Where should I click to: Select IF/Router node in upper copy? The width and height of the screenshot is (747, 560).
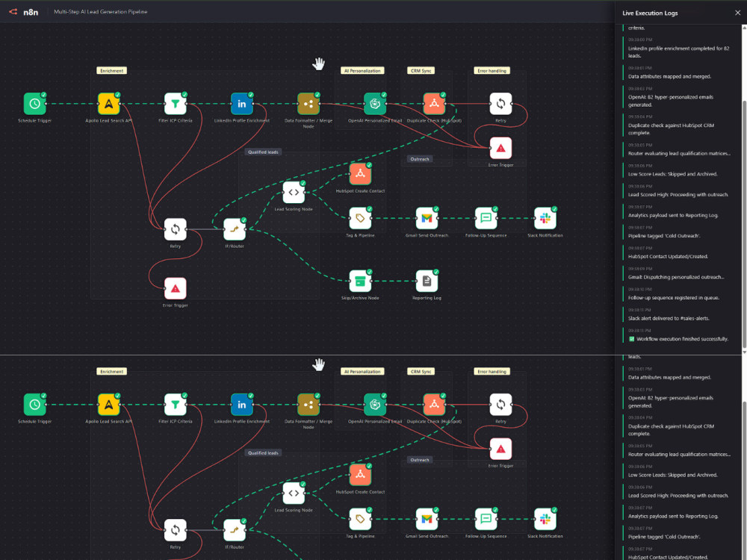pos(235,229)
